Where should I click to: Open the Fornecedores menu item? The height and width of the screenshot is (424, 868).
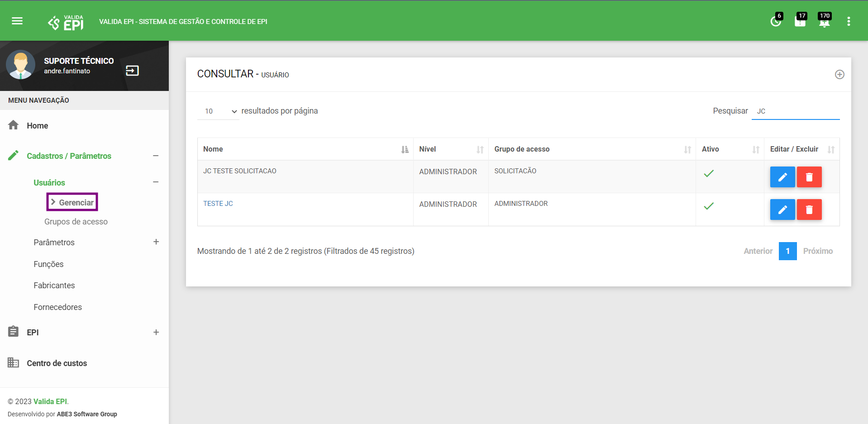pyautogui.click(x=58, y=307)
